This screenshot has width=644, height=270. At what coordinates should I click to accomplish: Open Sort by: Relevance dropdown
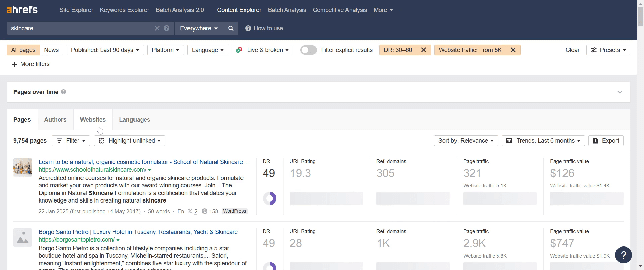pyautogui.click(x=466, y=141)
